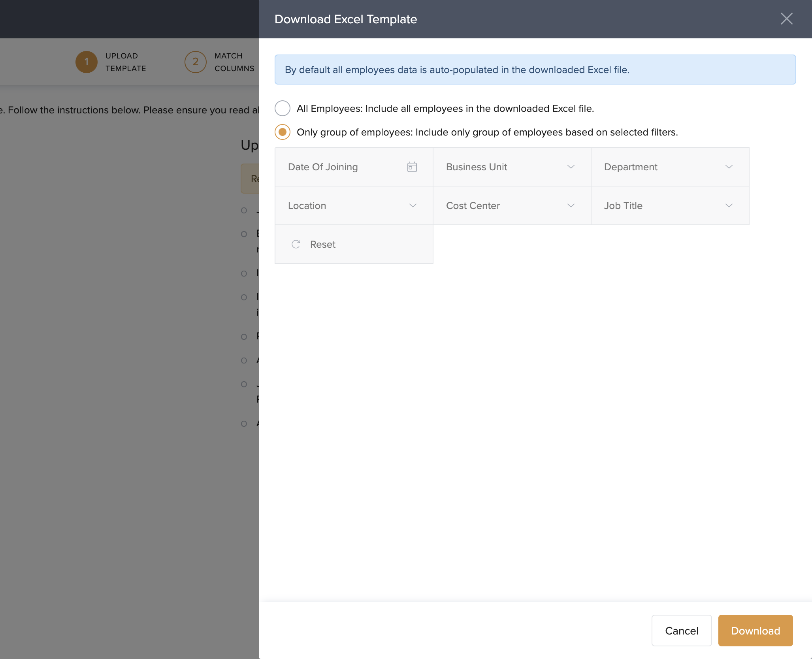Click the Reset refresh icon
Screen dimensions: 812x659
tap(296, 244)
